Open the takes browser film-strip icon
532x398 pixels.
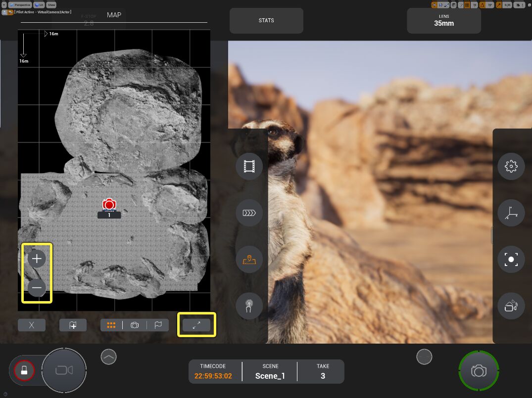click(x=249, y=167)
